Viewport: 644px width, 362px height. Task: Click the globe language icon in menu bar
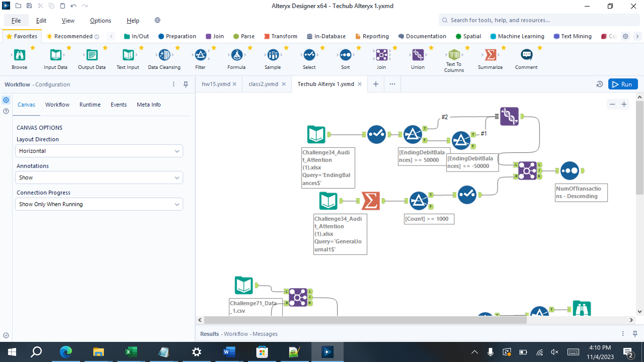click(x=157, y=20)
